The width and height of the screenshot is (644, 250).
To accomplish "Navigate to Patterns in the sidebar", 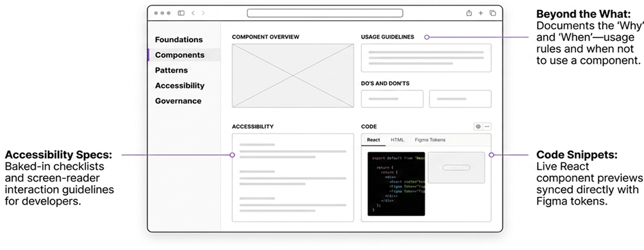I will pyautogui.click(x=171, y=70).
